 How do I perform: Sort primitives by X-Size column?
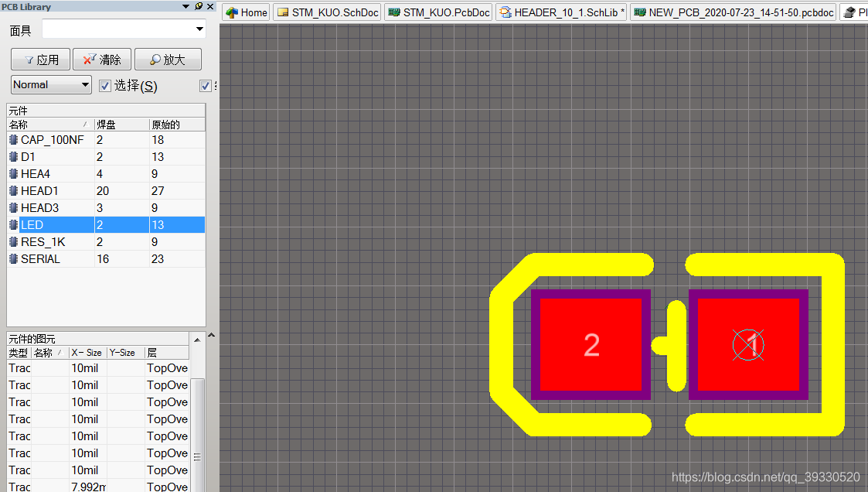[87, 353]
